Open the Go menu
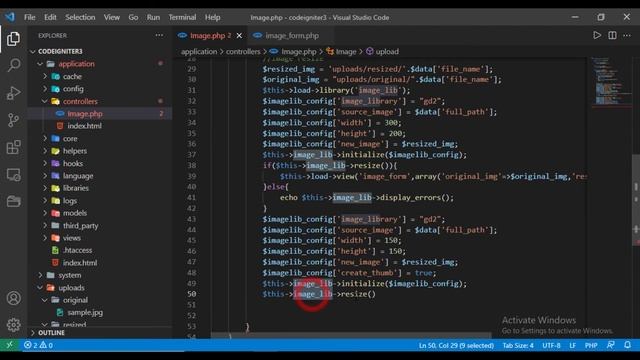Viewport: 640px width, 360px height. point(133,17)
